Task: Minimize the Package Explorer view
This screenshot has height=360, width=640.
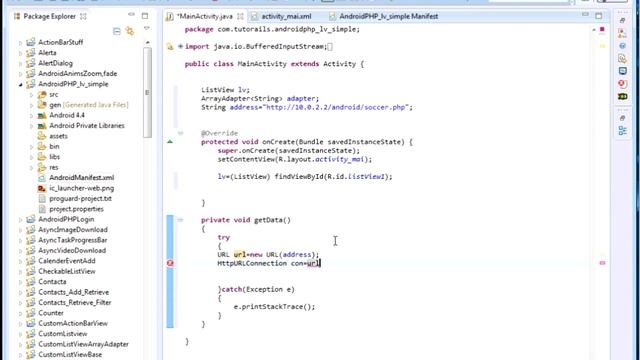Action: point(131,15)
